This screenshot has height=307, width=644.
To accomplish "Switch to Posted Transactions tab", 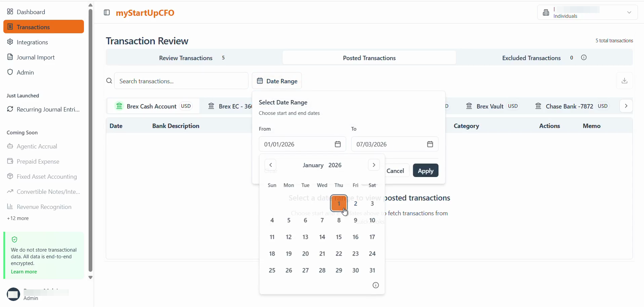I will click(369, 58).
